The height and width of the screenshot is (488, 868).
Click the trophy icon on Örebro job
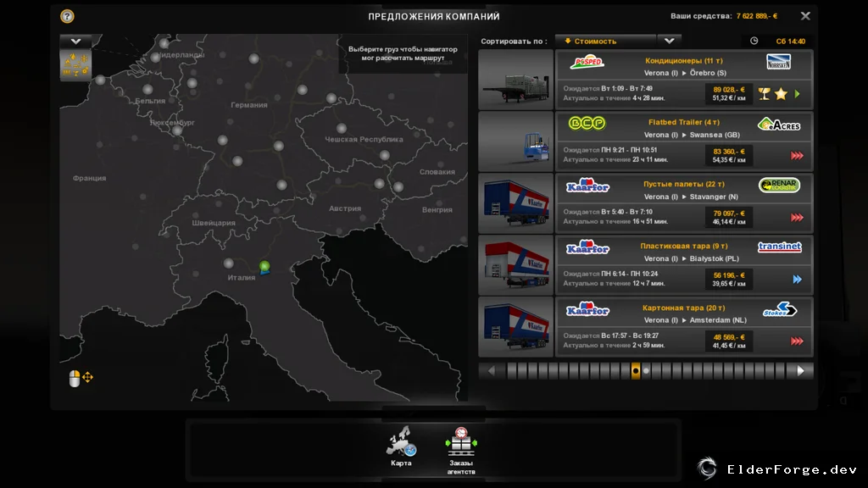coord(765,94)
